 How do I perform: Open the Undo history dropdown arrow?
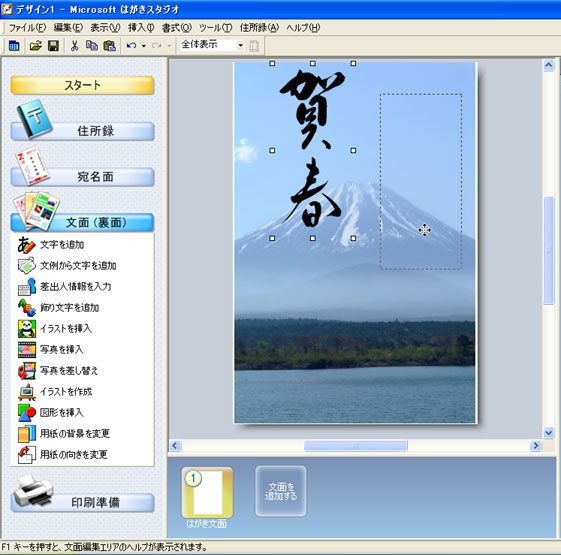click(x=143, y=46)
